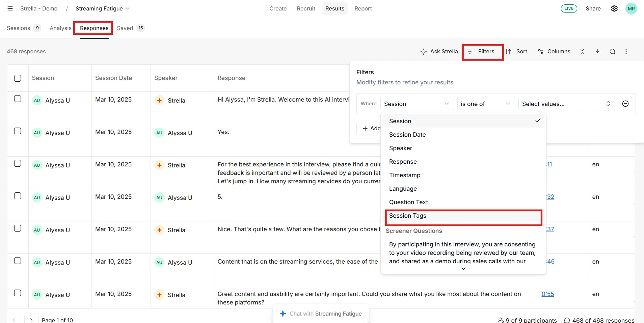The image size is (644, 323).
Task: Open the Session filter field dropdown
Action: coord(417,104)
